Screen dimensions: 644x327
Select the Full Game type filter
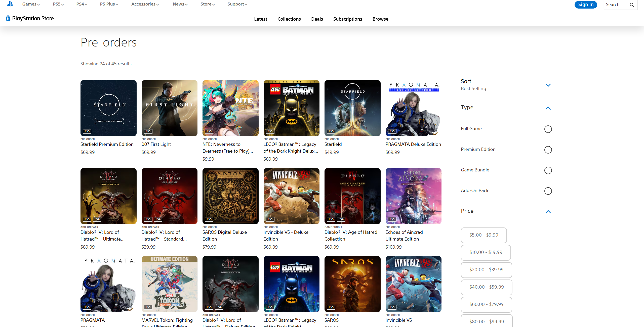tap(548, 129)
